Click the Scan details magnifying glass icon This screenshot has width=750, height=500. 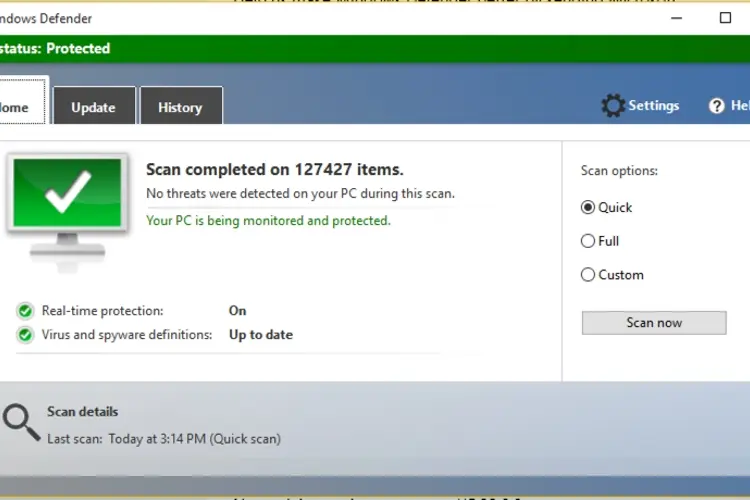(x=21, y=422)
